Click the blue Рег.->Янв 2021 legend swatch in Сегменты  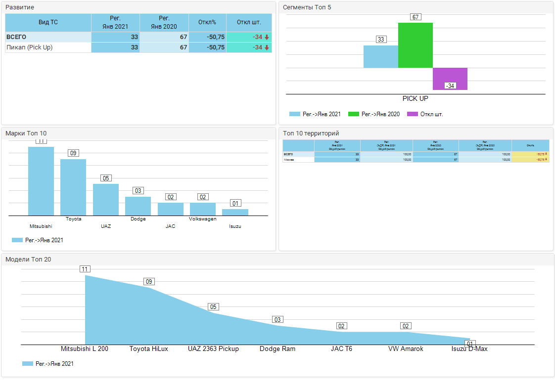click(294, 114)
